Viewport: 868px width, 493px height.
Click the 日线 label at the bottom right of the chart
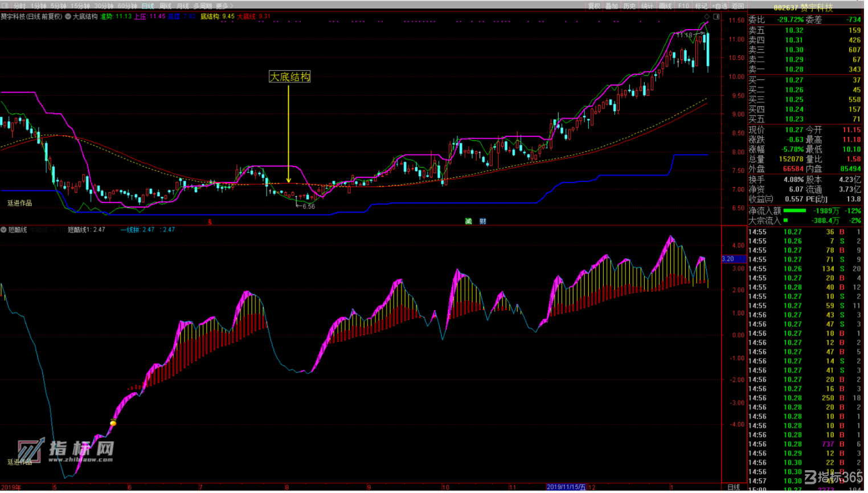pyautogui.click(x=734, y=487)
